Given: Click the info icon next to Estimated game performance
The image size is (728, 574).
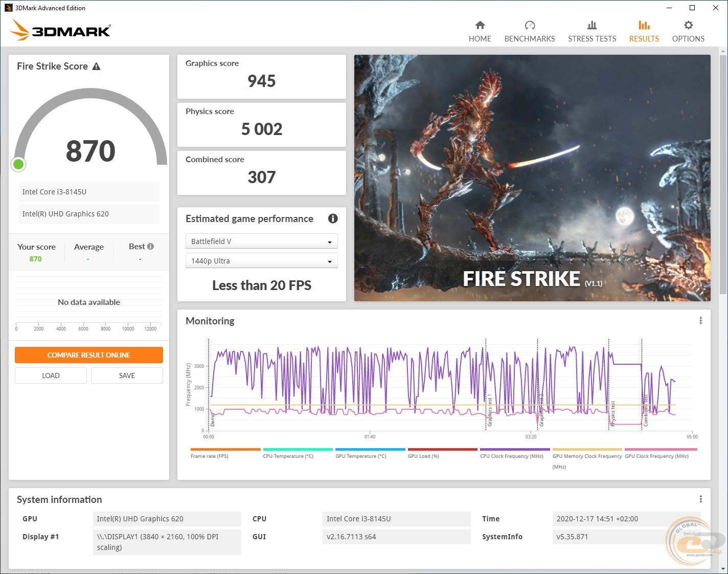Looking at the screenshot, I should [333, 218].
